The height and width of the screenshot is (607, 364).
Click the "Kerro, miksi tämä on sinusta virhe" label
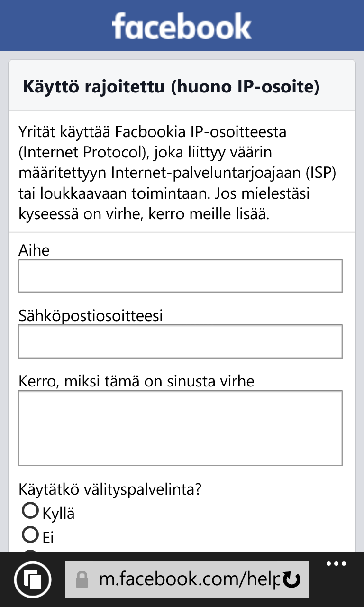[136, 381]
